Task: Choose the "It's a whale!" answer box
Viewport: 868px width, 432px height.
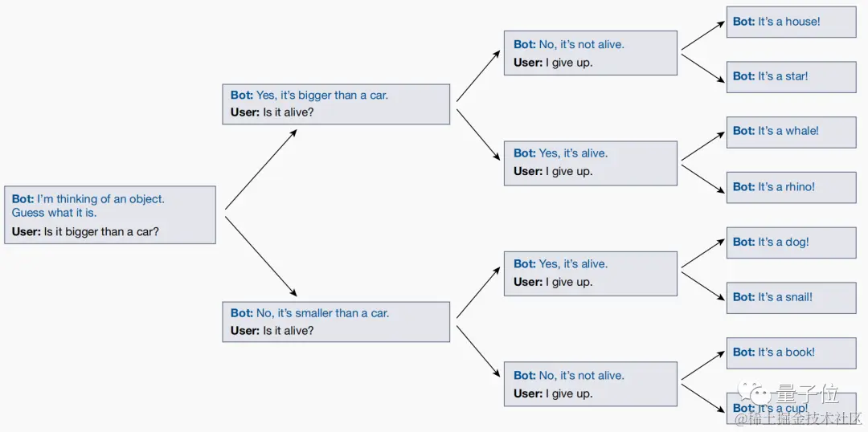Action: [x=791, y=132]
